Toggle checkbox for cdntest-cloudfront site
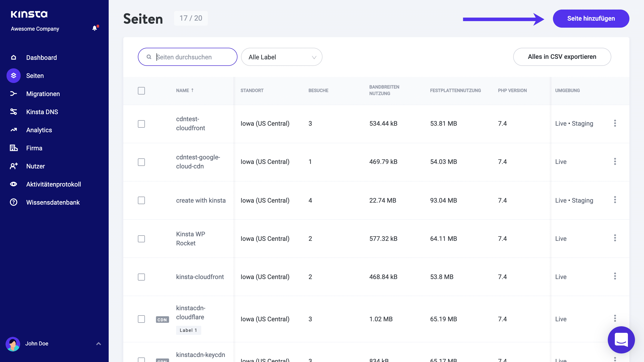The width and height of the screenshot is (644, 362). (142, 123)
